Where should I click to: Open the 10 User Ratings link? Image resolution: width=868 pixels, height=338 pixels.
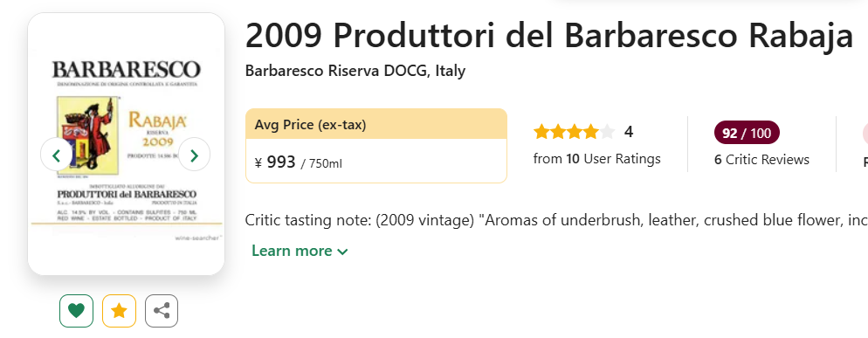pos(596,159)
